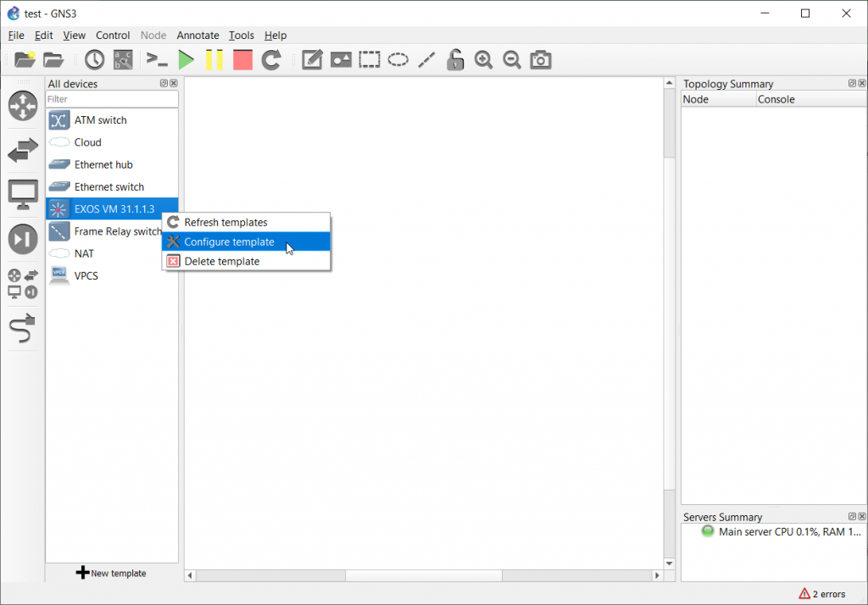Click the Open project folder icon

53,59
